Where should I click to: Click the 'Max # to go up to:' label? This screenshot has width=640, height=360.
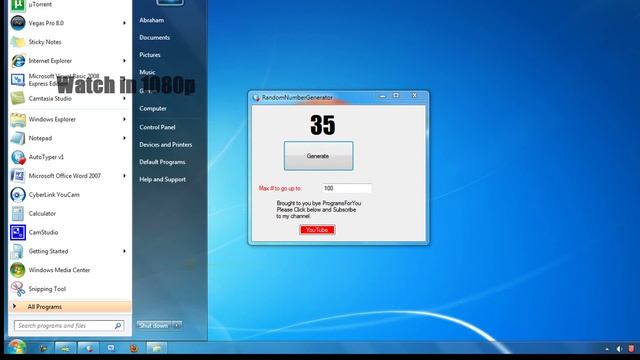click(x=280, y=188)
